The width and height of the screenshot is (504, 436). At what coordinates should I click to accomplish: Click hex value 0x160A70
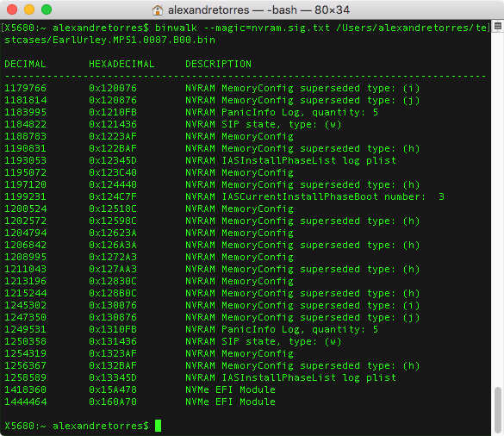coord(113,402)
